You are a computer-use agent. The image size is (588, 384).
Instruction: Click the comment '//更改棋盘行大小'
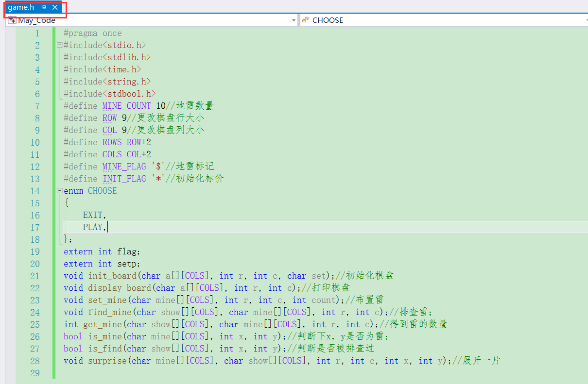click(165, 118)
